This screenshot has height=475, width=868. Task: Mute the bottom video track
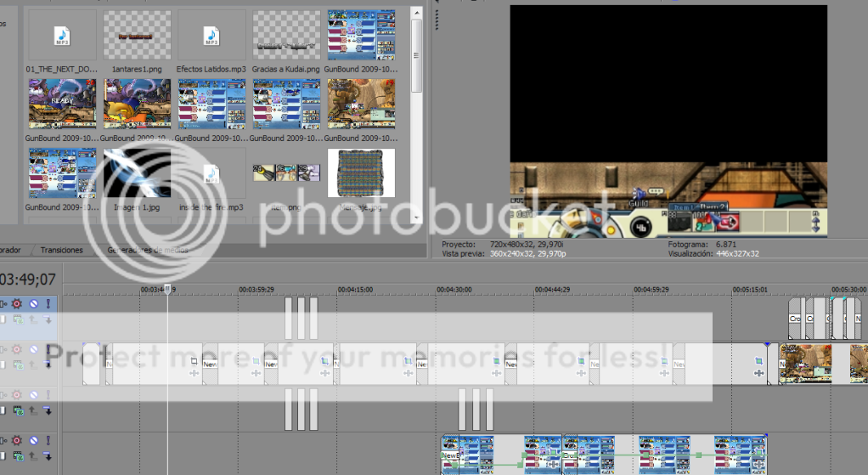click(x=34, y=441)
